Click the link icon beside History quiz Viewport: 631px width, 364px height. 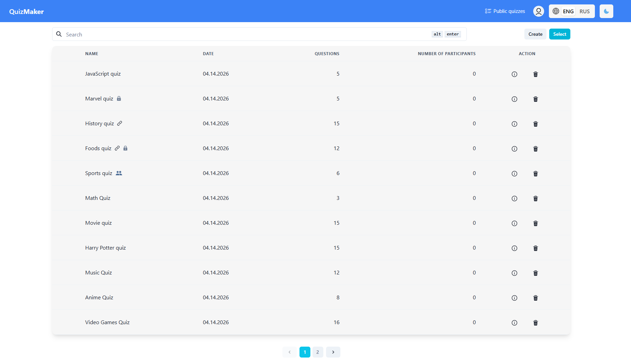(x=120, y=123)
